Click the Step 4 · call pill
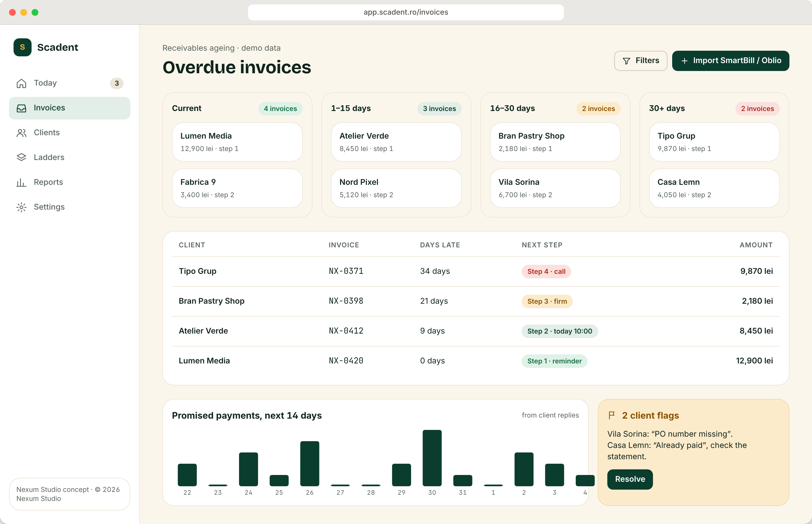812x524 pixels. tap(546, 272)
